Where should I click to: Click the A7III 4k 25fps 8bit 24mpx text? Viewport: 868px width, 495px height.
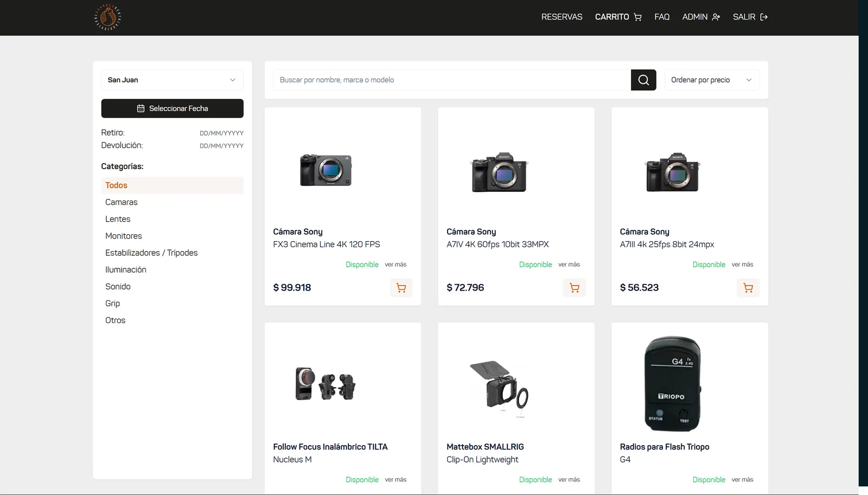(x=667, y=245)
